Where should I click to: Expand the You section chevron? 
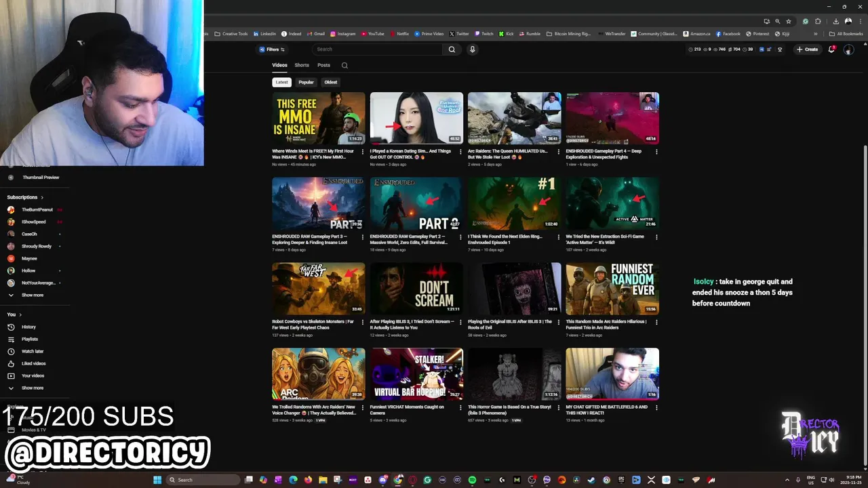tap(20, 314)
